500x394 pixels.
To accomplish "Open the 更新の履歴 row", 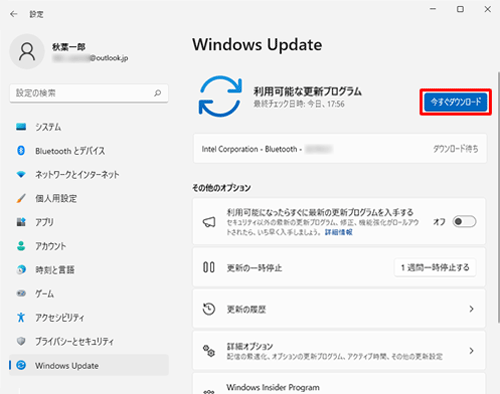I will 339,309.
